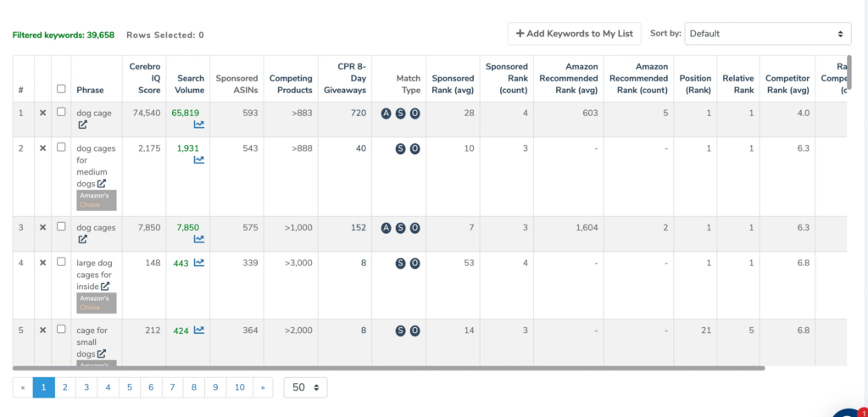Toggle the select-all checkbox in header
The image size is (868, 417).
[61, 88]
